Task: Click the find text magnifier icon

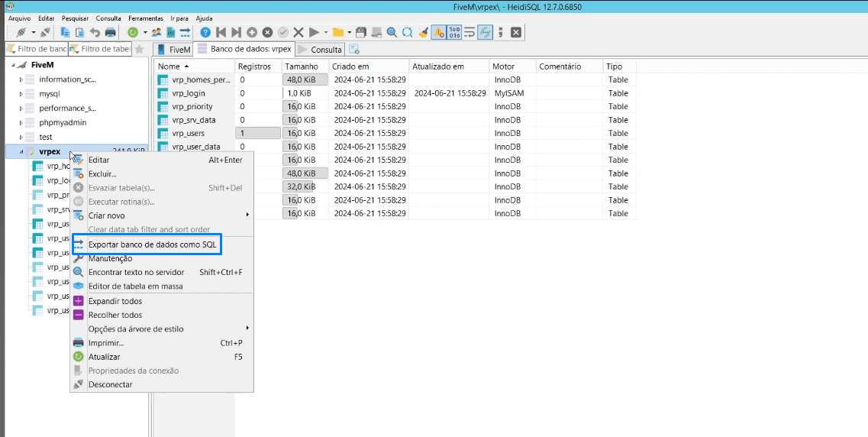Action: [x=392, y=32]
